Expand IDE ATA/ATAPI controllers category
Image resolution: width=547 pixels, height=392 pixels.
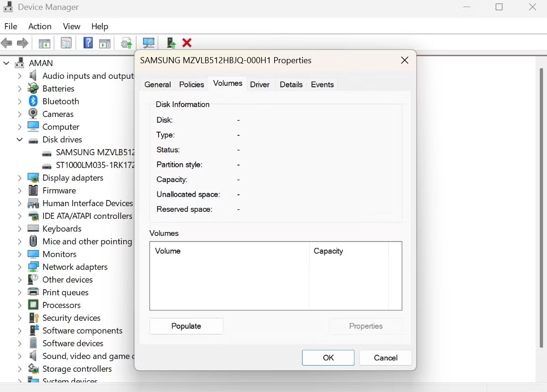coord(19,216)
